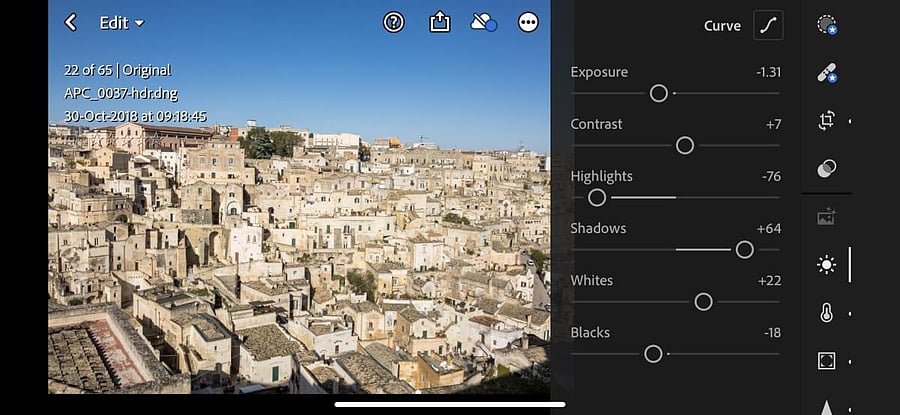Open the Effects vignette panel icon
The image size is (900, 415).
pyautogui.click(x=827, y=361)
